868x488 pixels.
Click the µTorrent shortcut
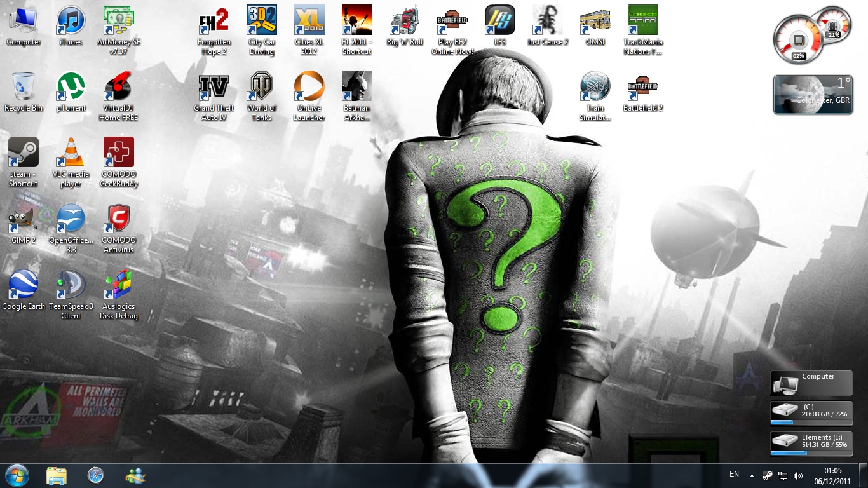pyautogui.click(x=71, y=92)
